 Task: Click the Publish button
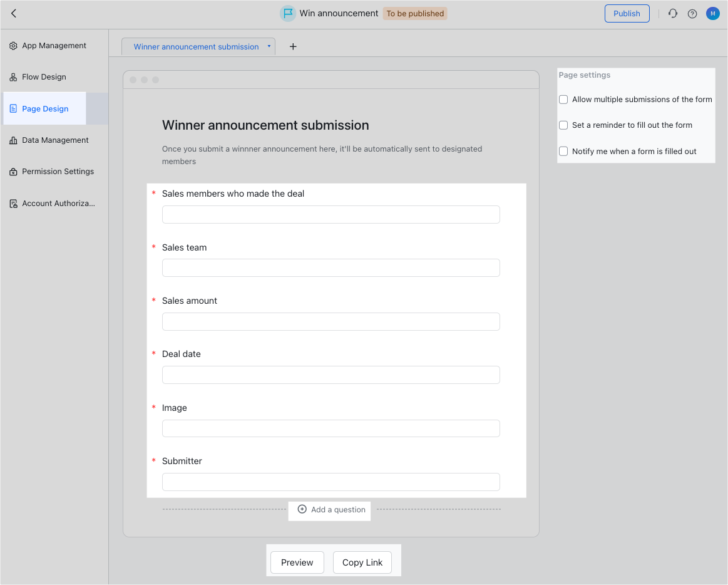(x=627, y=13)
